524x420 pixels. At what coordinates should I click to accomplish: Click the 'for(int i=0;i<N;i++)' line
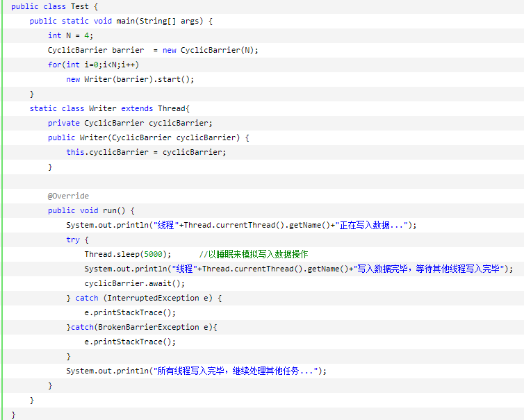pyautogui.click(x=93, y=65)
